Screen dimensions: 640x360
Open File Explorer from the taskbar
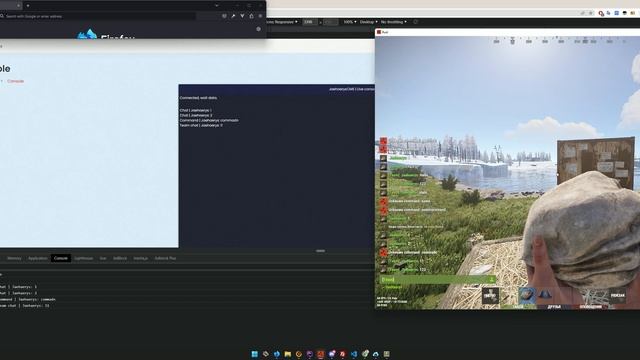pyautogui.click(x=288, y=354)
